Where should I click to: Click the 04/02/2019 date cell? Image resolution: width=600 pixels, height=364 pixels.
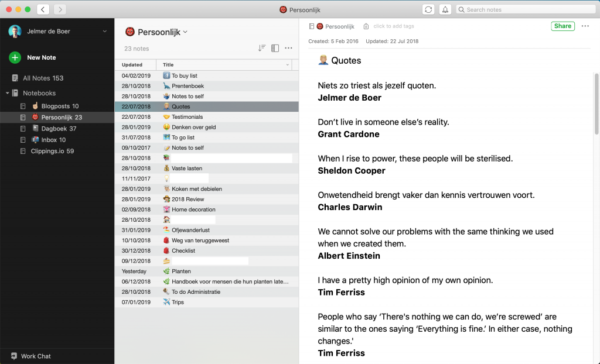point(136,75)
